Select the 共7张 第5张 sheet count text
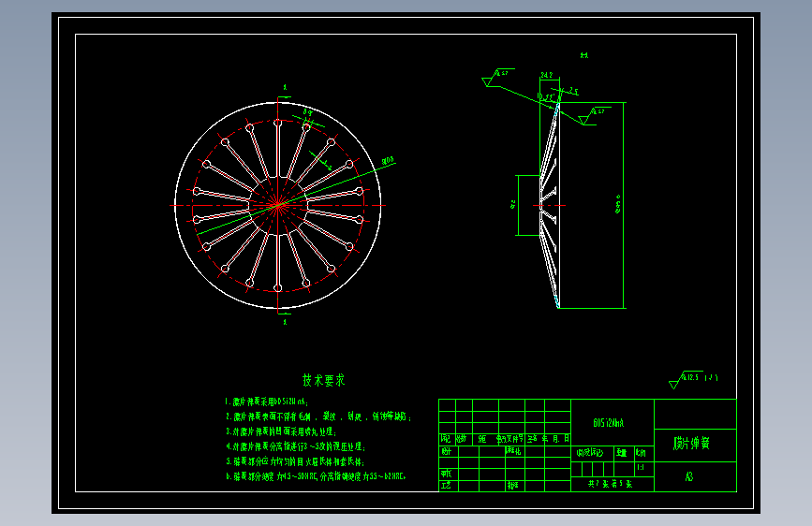 click(610, 484)
